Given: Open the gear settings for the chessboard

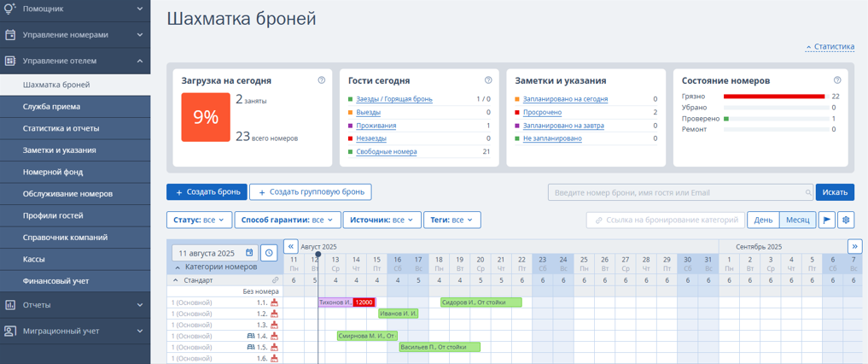Looking at the screenshot, I should point(846,220).
